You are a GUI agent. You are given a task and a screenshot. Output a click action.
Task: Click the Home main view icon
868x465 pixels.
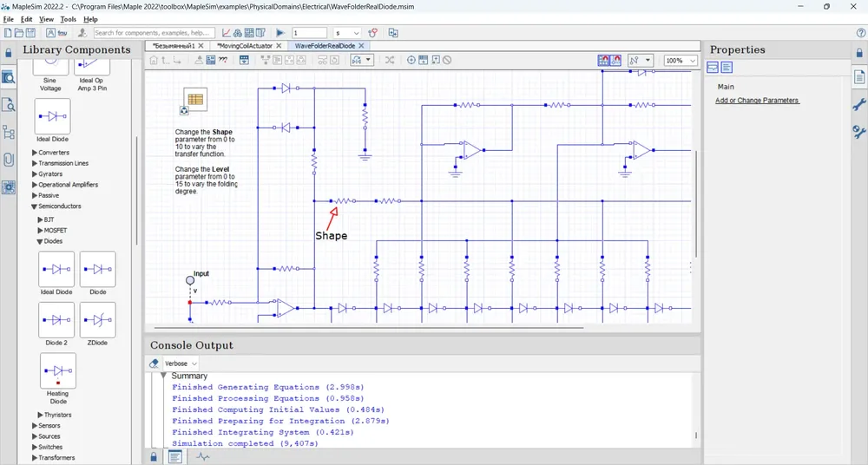pyautogui.click(x=154, y=61)
